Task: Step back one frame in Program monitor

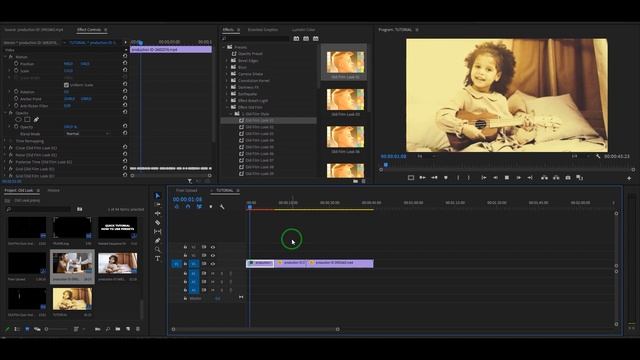Action: 495,178
